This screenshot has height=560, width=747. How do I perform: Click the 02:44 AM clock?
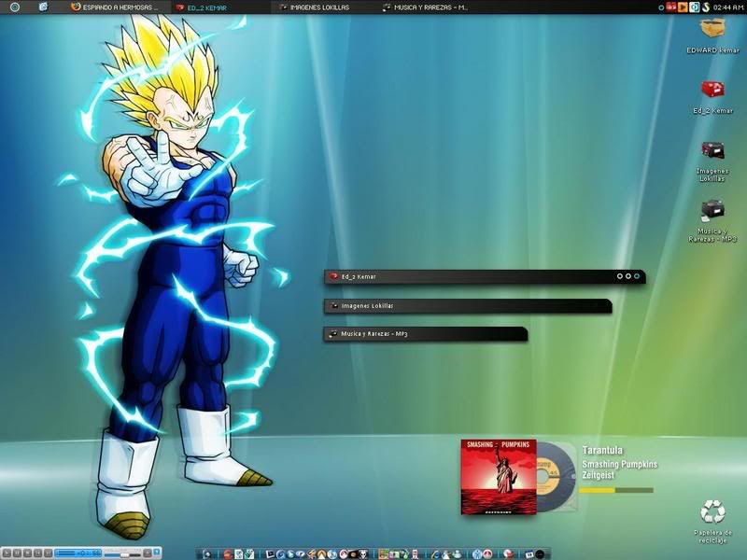coord(728,7)
